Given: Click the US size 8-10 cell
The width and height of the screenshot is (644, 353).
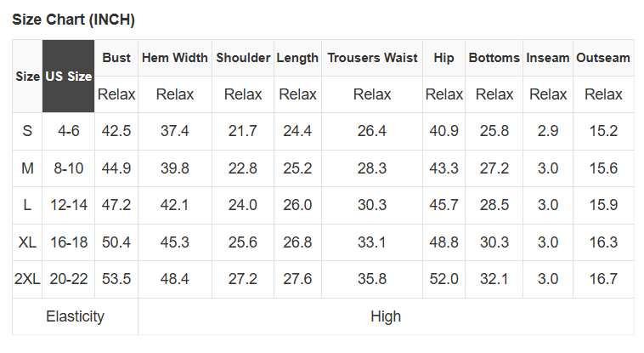Looking at the screenshot, I should (x=69, y=168).
